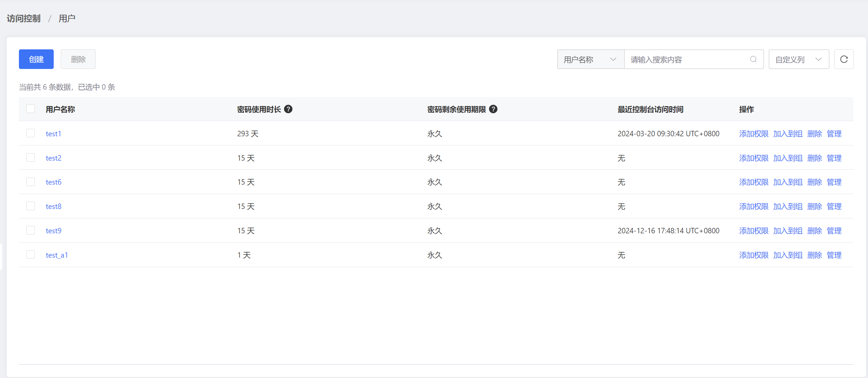Click 删除 in test6 row

(x=814, y=182)
